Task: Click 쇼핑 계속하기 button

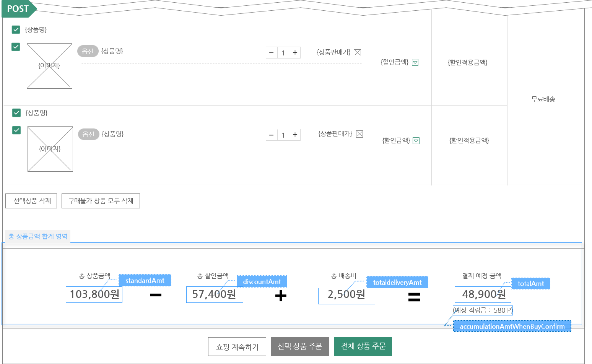Action: click(x=237, y=347)
